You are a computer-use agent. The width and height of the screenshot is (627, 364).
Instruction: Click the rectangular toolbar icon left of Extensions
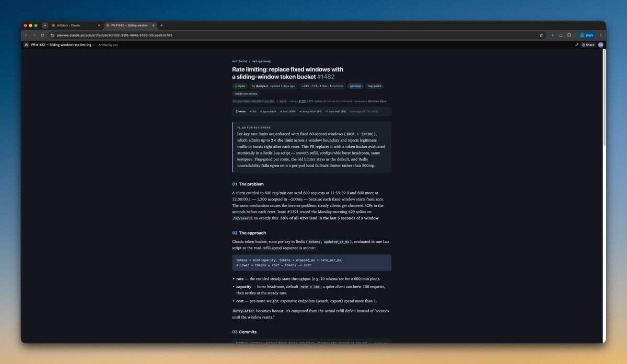561,35
